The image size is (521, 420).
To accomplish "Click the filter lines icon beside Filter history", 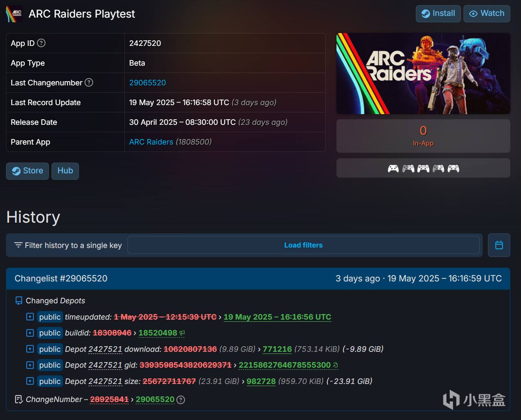I will point(18,245).
